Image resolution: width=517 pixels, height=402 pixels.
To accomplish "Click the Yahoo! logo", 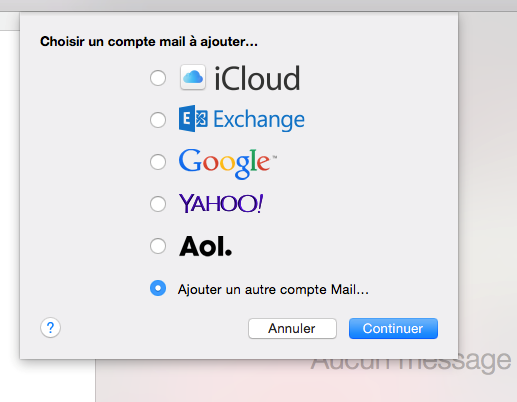I will tap(221, 203).
